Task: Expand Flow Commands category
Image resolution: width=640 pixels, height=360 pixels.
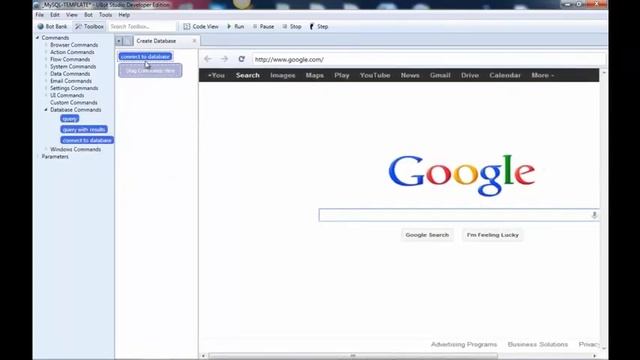Action: click(x=46, y=59)
